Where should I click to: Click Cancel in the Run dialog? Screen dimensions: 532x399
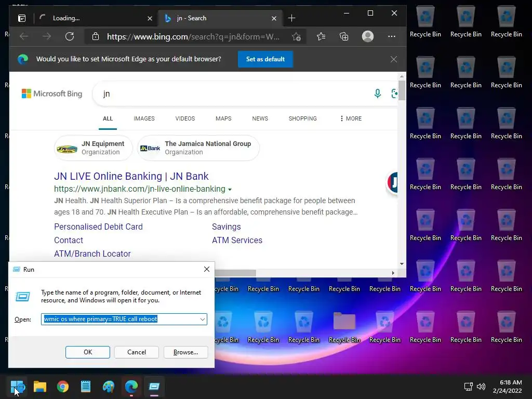[x=137, y=352]
